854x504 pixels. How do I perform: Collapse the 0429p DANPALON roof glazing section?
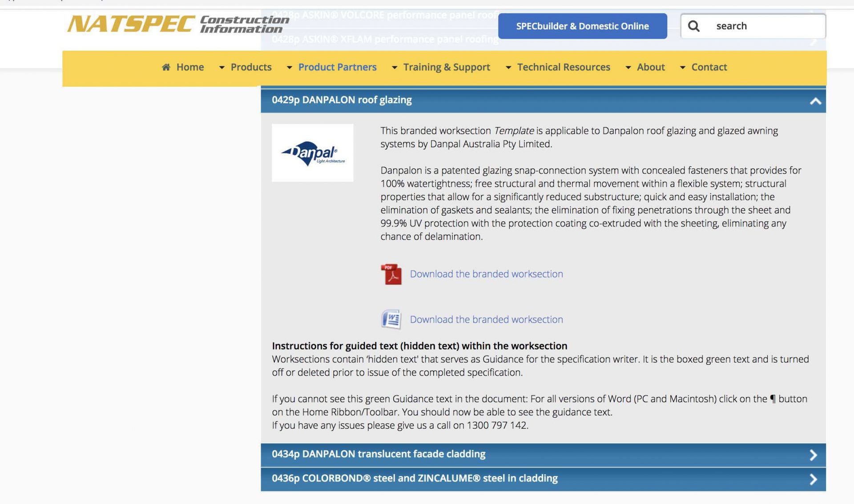tap(814, 100)
